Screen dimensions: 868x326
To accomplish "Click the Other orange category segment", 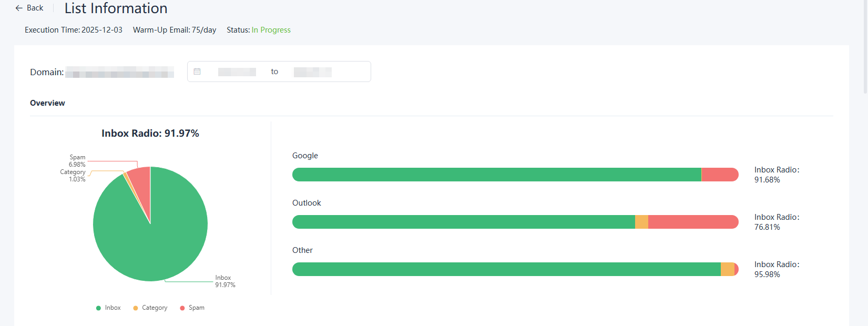I will point(727,269).
